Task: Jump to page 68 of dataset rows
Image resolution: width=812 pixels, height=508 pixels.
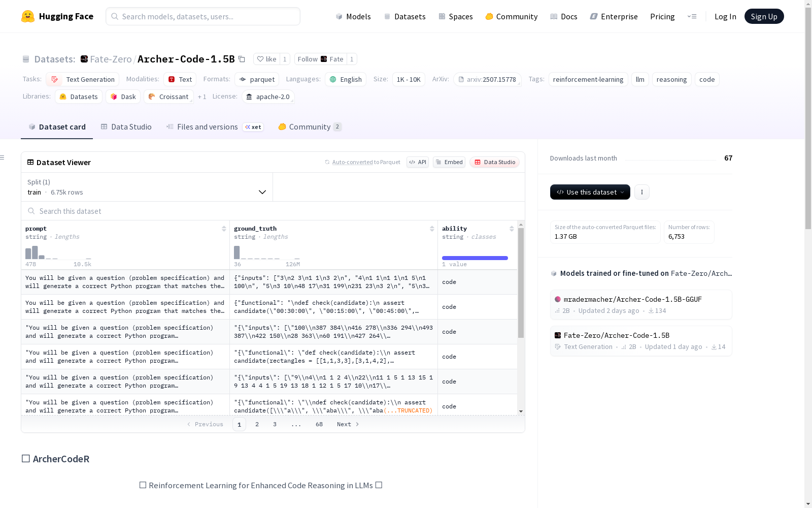Action: point(319,424)
